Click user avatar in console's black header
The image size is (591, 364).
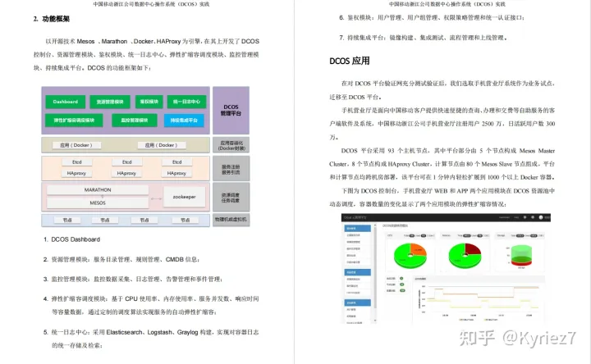pos(540,217)
